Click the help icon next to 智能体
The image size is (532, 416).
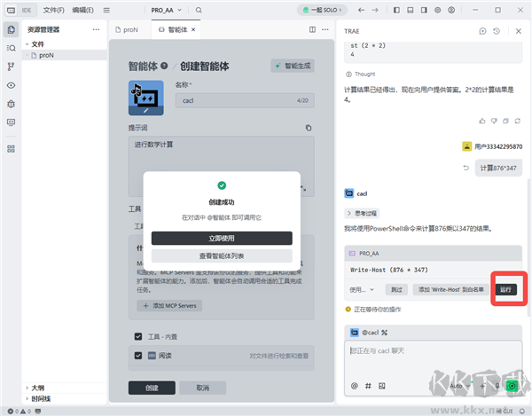[164, 66]
